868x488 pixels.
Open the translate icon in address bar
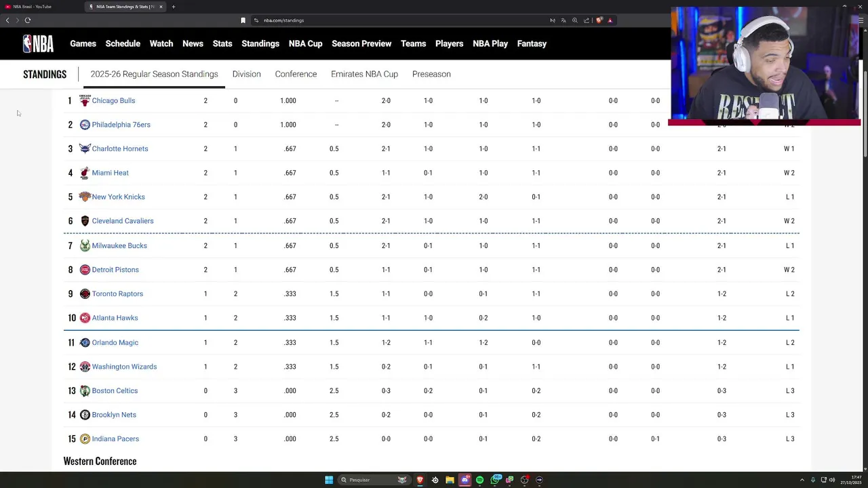(564, 20)
